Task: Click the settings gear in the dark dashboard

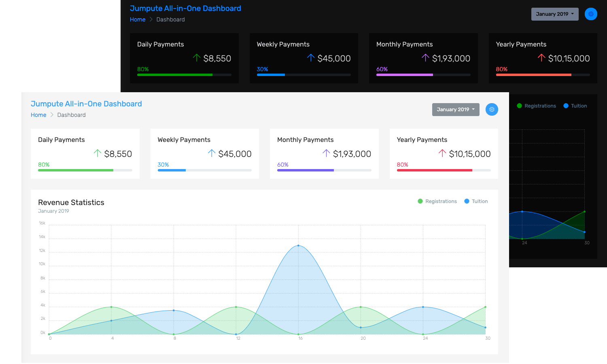Action: click(x=591, y=14)
